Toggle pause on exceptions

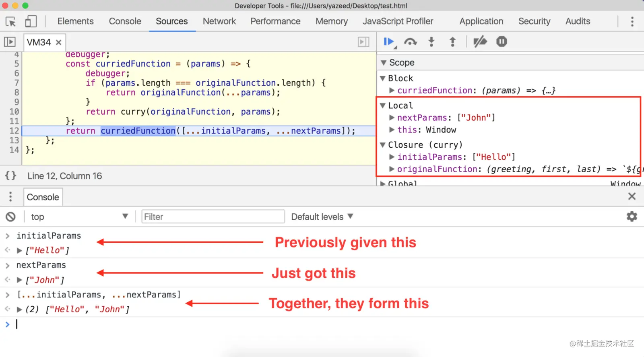tap(502, 42)
